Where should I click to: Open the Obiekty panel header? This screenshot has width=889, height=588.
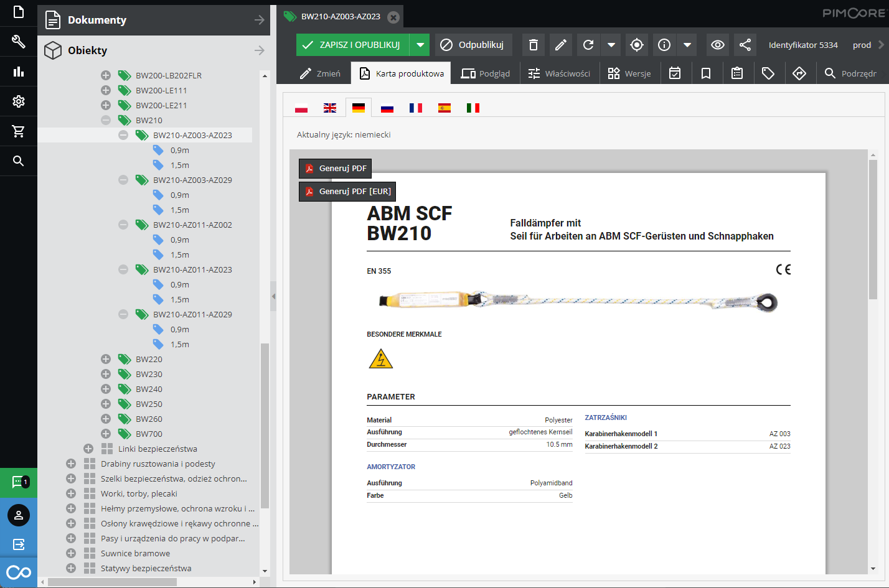(154, 50)
